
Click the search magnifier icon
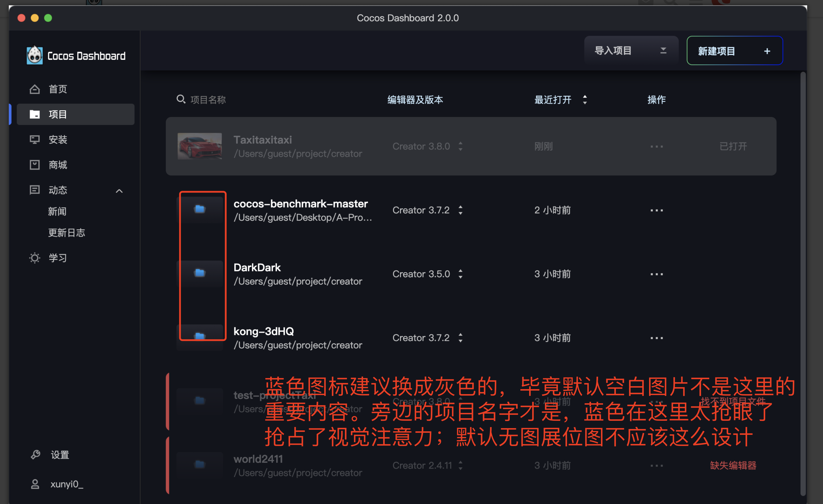coord(181,99)
